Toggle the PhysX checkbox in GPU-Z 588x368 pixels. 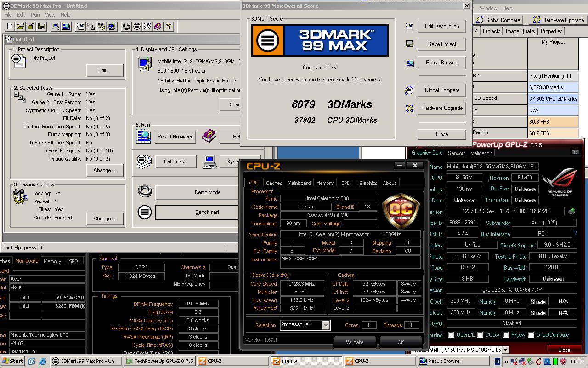coord(506,335)
